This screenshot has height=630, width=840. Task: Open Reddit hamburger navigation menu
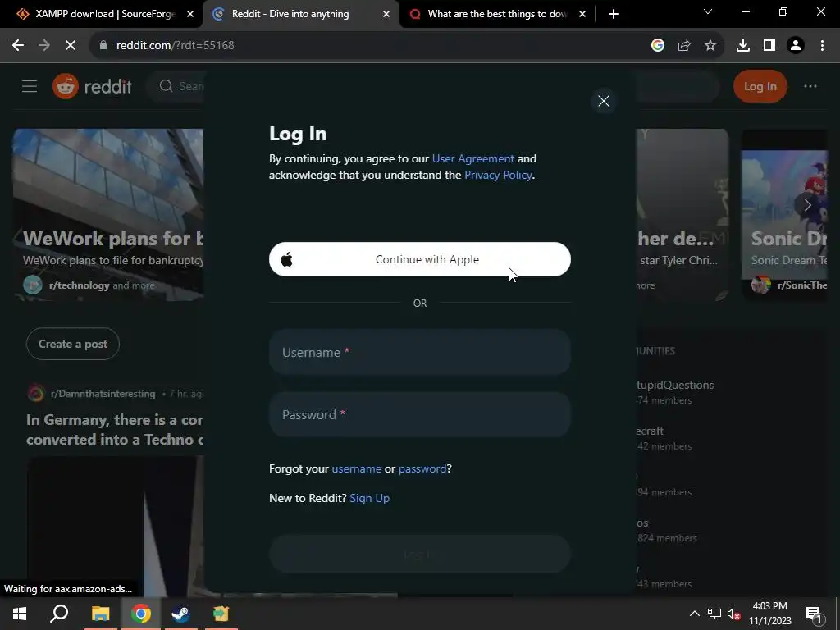[30, 86]
